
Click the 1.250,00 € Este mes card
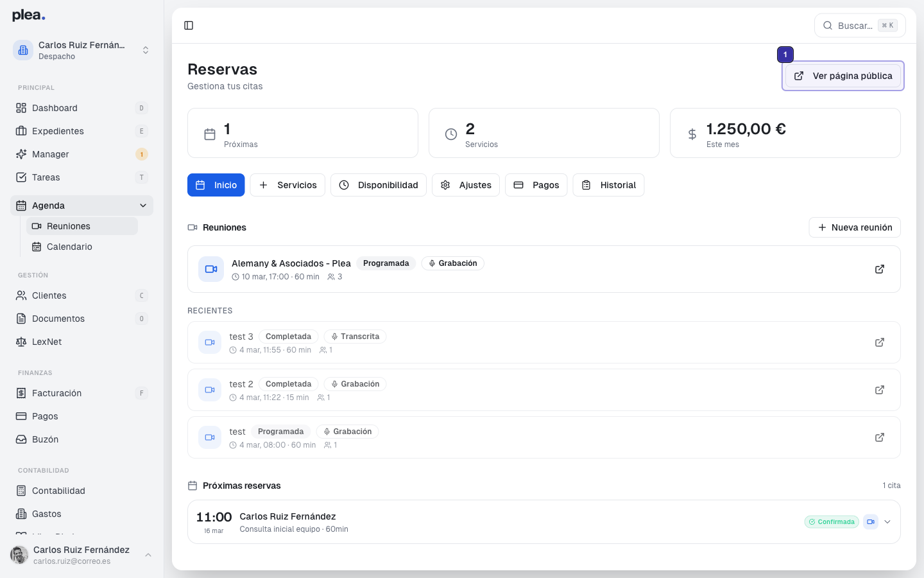[785, 133]
